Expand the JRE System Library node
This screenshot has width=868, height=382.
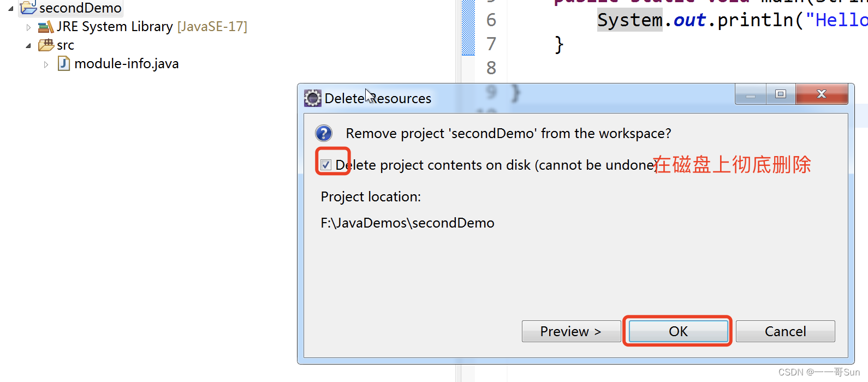coord(28,27)
